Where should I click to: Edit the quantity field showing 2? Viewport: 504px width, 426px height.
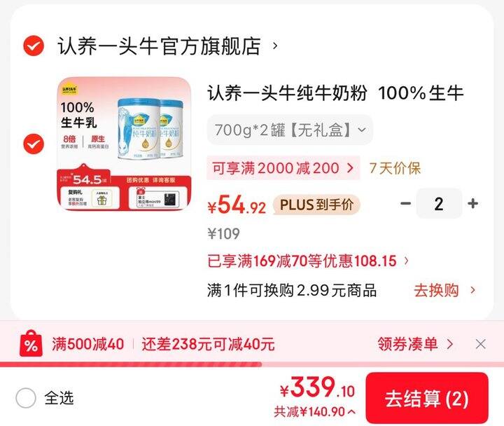[439, 204]
